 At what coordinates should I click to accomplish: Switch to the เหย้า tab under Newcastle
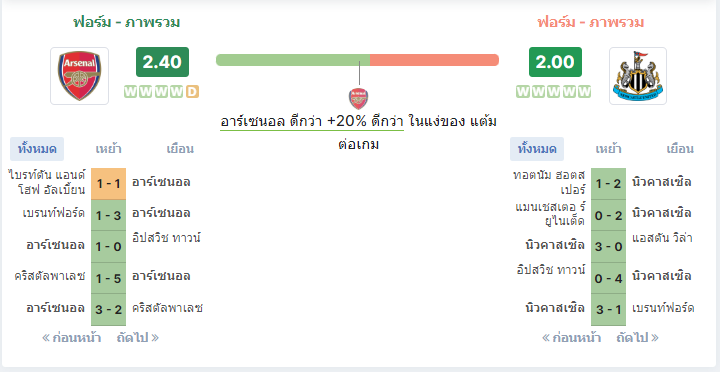coord(608,149)
